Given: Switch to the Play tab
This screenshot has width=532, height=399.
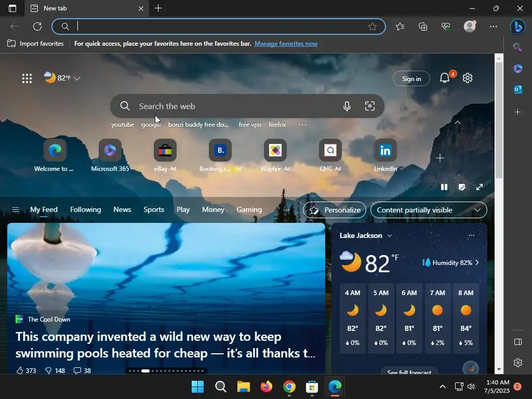Looking at the screenshot, I should click(x=183, y=210).
